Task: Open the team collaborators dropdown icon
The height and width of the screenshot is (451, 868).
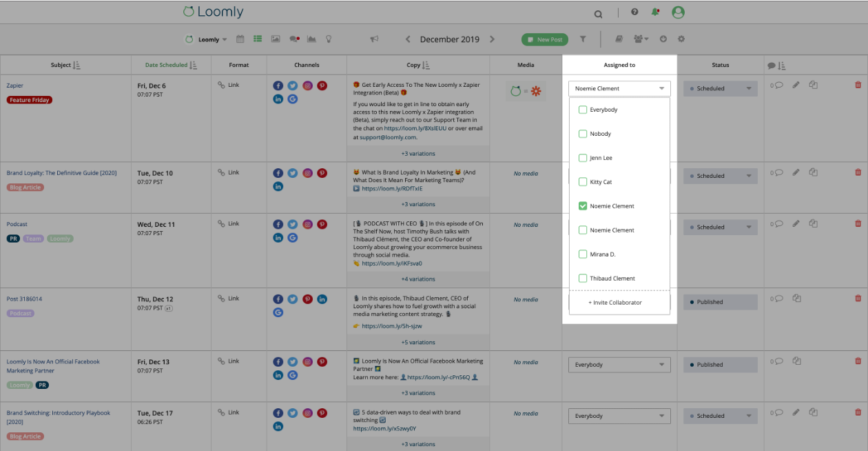Action: click(x=641, y=39)
